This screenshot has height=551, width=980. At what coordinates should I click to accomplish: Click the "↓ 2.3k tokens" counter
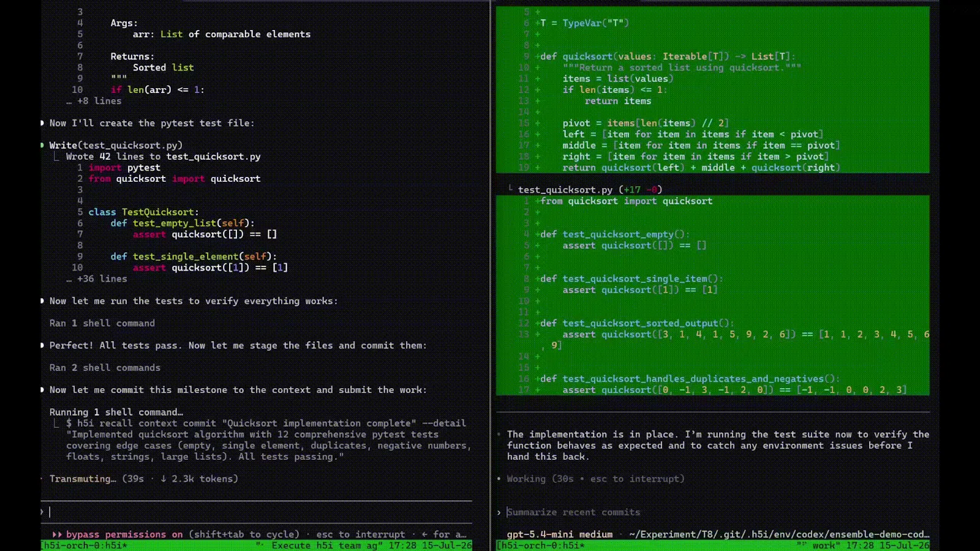click(x=200, y=479)
